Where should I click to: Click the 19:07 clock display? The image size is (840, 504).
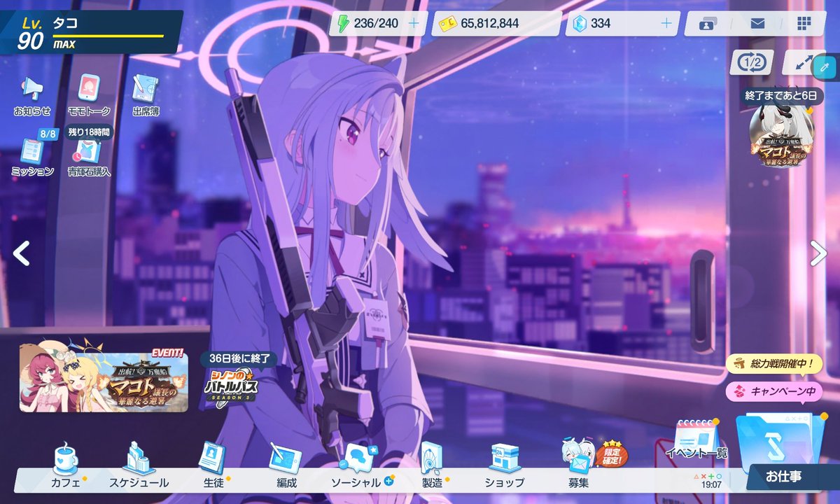713,484
